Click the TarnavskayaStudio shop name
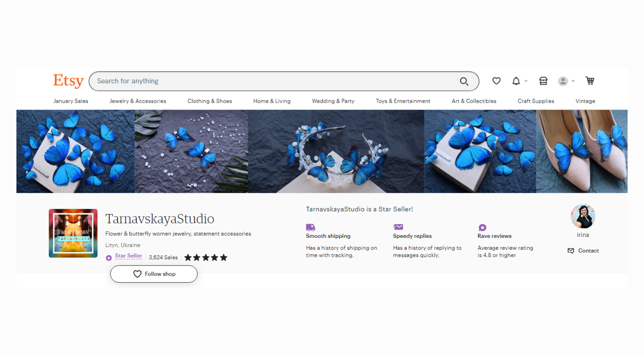 [x=160, y=219]
